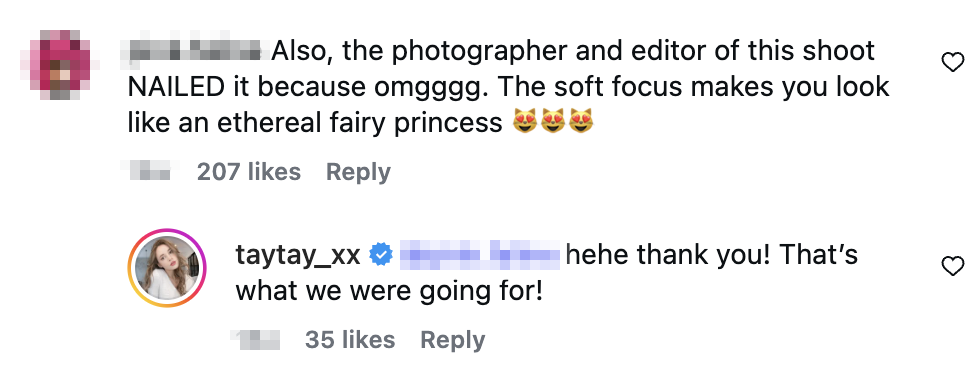The width and height of the screenshot is (980, 376).
Task: Open the taytay_xx username link
Action: click(298, 255)
